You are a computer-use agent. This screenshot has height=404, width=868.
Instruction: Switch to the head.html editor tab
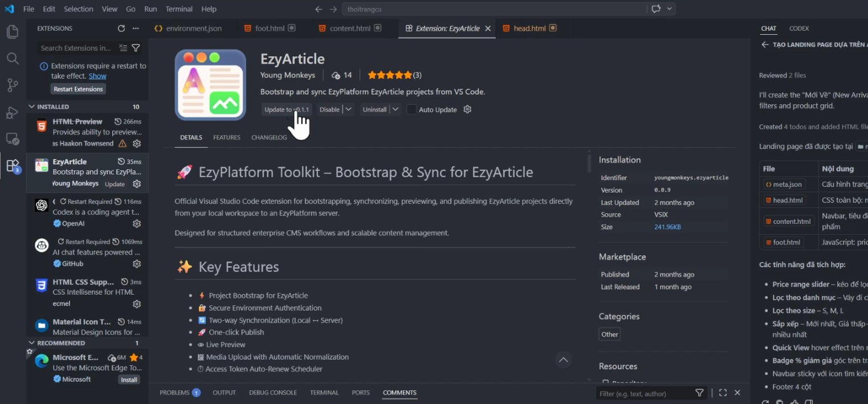click(529, 28)
